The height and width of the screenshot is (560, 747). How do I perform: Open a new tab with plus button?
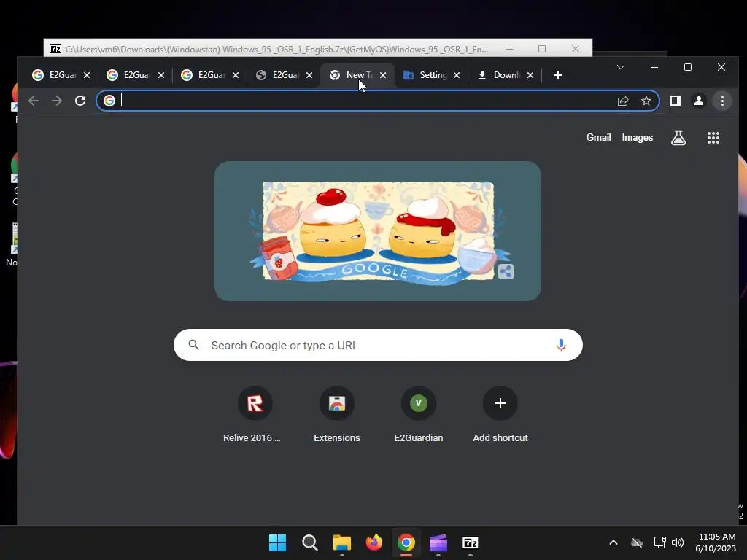[x=558, y=75]
